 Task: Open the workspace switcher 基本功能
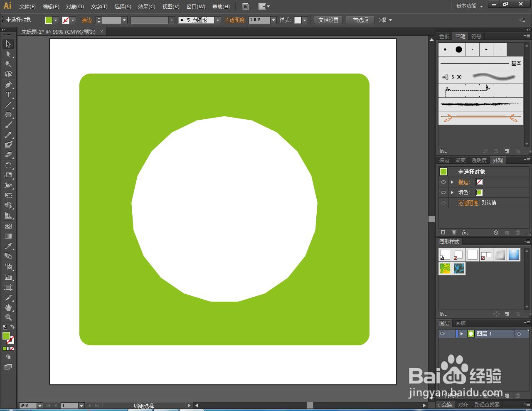[x=469, y=6]
